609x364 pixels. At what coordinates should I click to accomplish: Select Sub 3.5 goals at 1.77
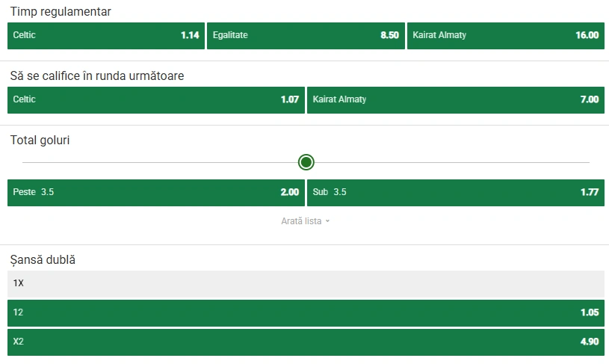(x=456, y=193)
